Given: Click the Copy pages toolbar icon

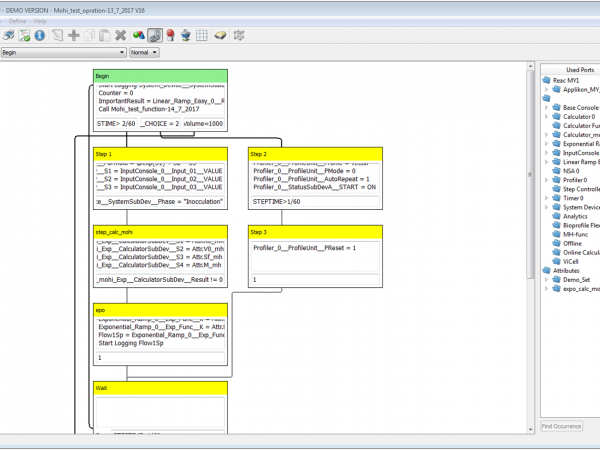Looking at the screenshot, I should [x=89, y=36].
